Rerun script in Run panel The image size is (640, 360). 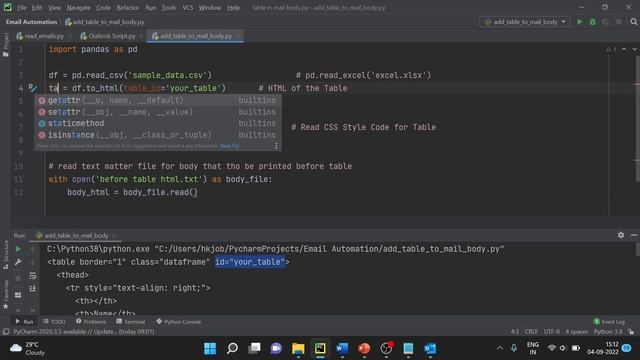[18, 249]
